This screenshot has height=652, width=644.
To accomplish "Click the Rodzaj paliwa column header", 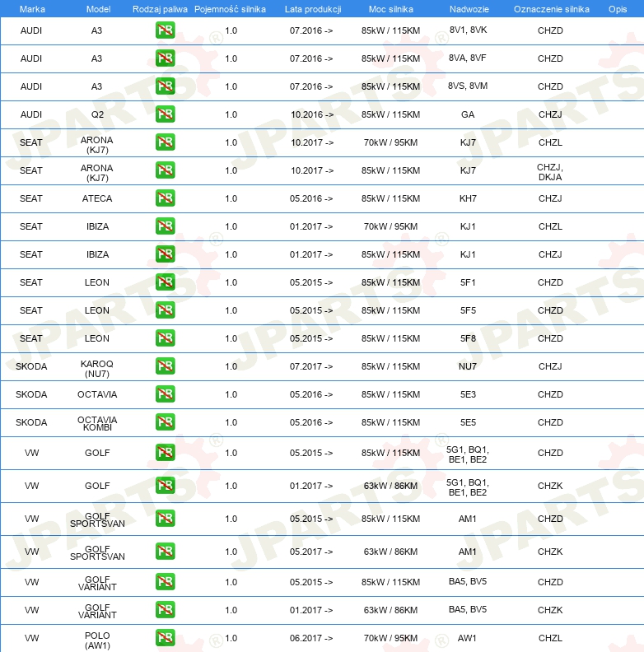I will point(160,9).
